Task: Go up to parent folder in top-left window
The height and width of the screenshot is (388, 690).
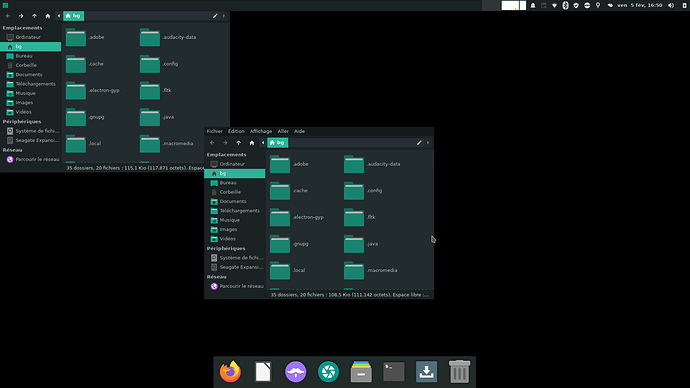Action: click(34, 16)
